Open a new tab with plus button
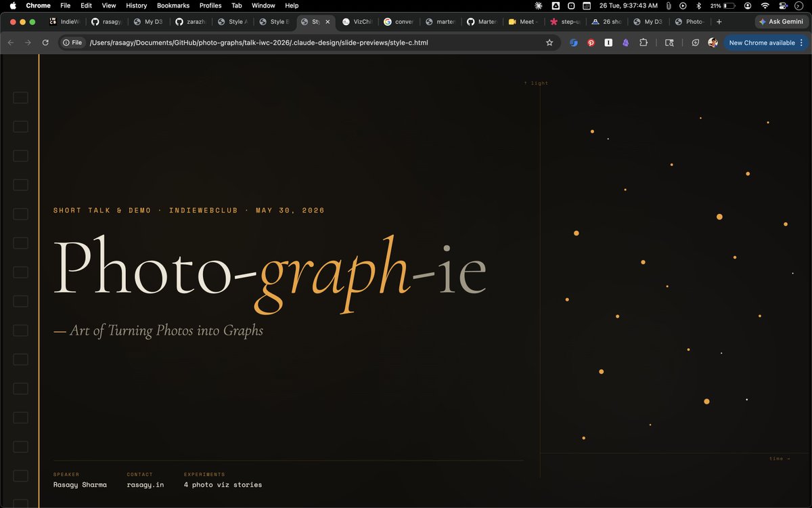The width and height of the screenshot is (812, 508). coord(719,22)
